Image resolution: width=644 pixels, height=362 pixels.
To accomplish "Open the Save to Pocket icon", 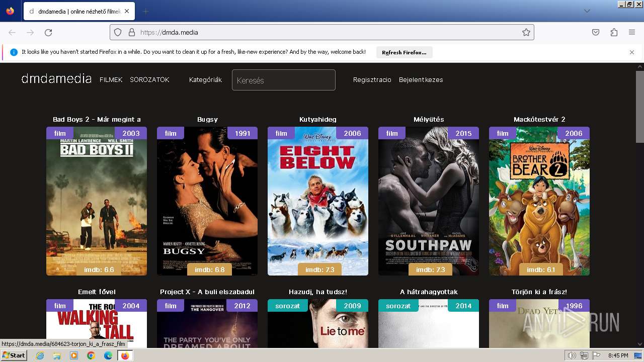I will pyautogui.click(x=596, y=32).
